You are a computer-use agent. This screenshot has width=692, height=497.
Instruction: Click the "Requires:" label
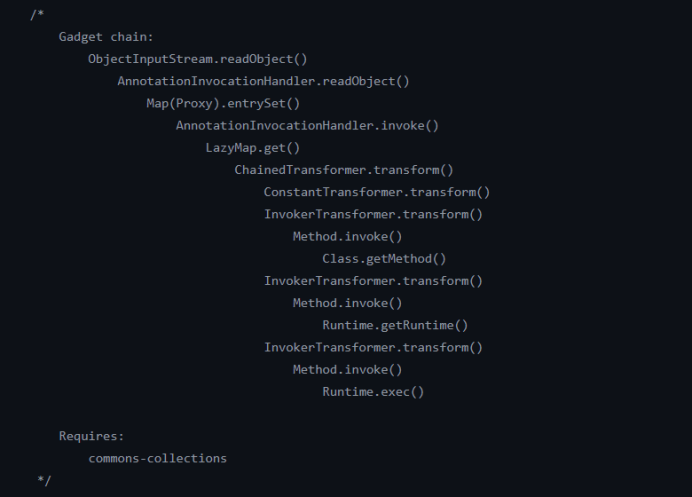coord(90,436)
